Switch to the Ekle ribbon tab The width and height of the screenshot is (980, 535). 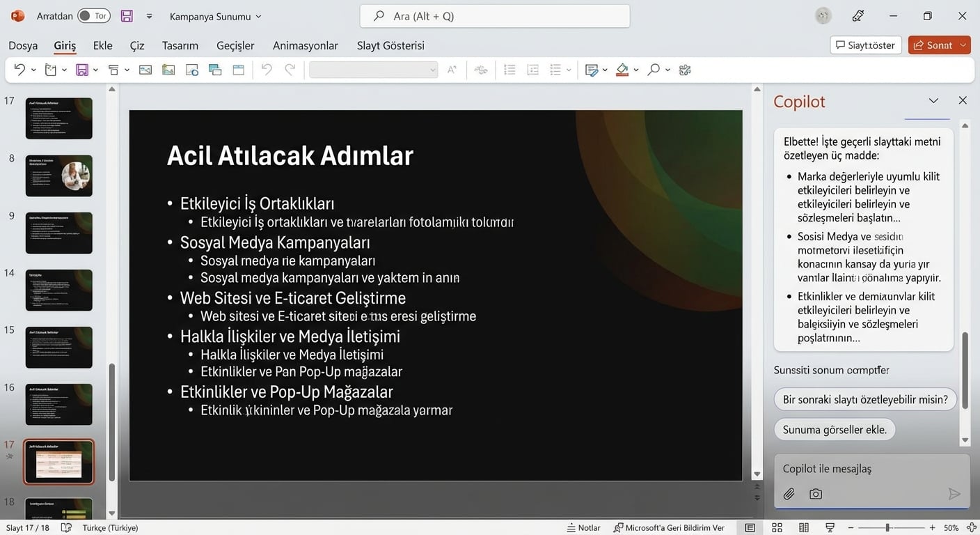(102, 45)
